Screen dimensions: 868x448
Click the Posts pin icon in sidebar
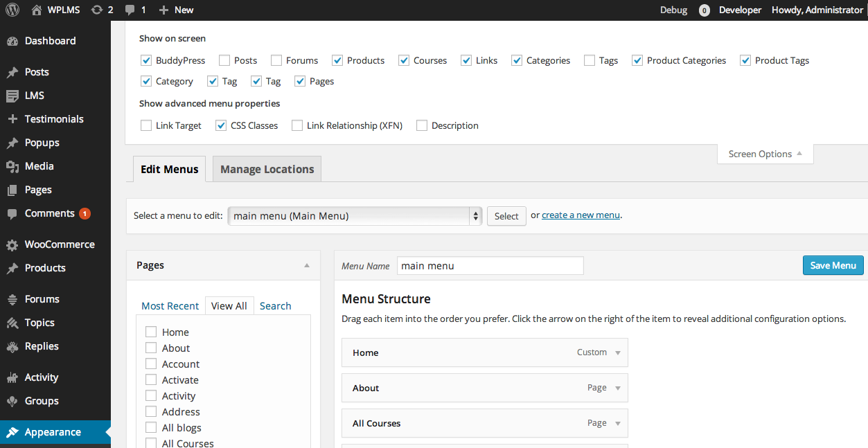pyautogui.click(x=12, y=72)
